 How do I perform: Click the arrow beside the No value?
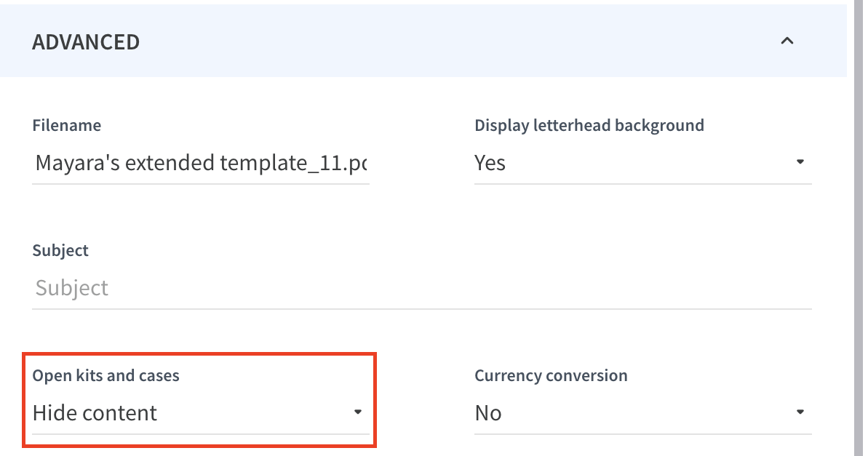point(800,412)
